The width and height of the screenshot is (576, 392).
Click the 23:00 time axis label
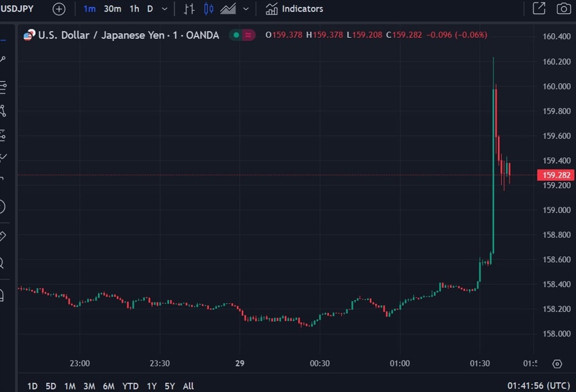tap(80, 363)
